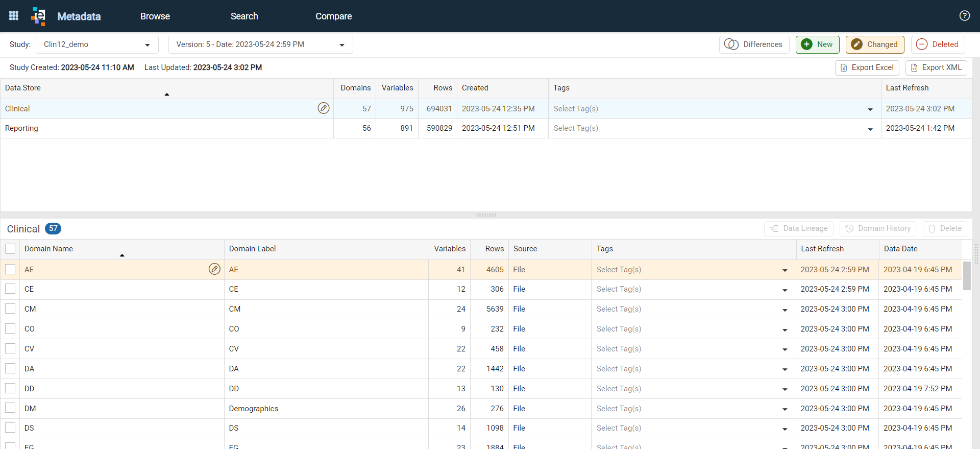This screenshot has height=449, width=980.
Task: Click the Last Refresh column header in domains
Action: 837,249
